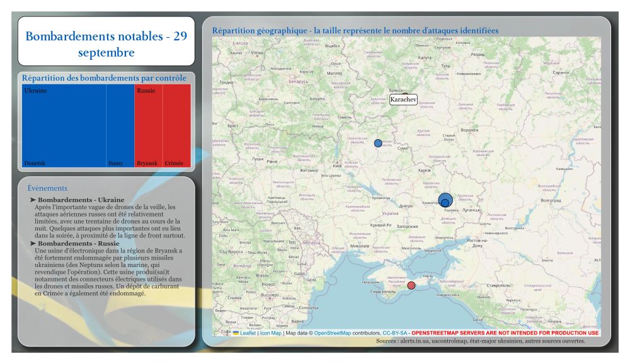
Task: Click the 'Ukraine' treemap group label
Action: [35, 91]
